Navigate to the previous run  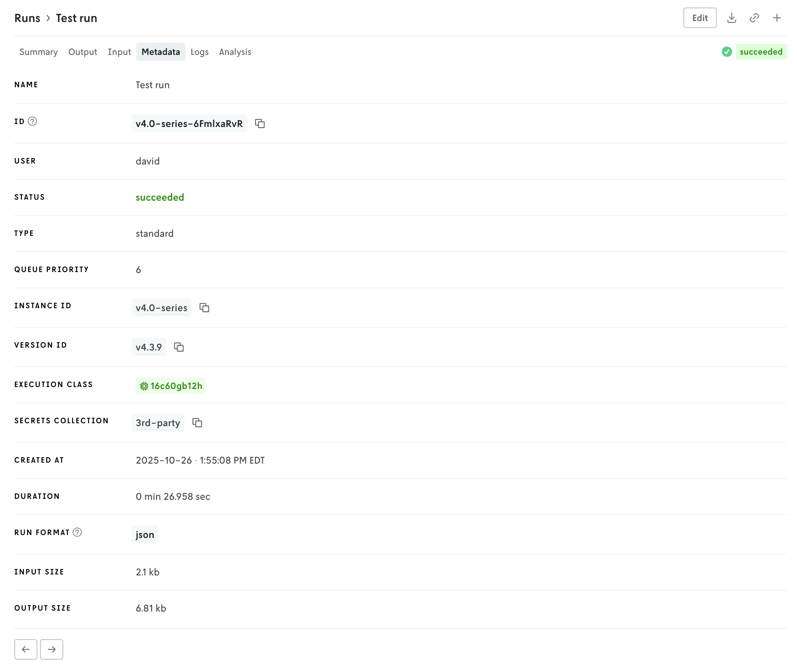26,649
